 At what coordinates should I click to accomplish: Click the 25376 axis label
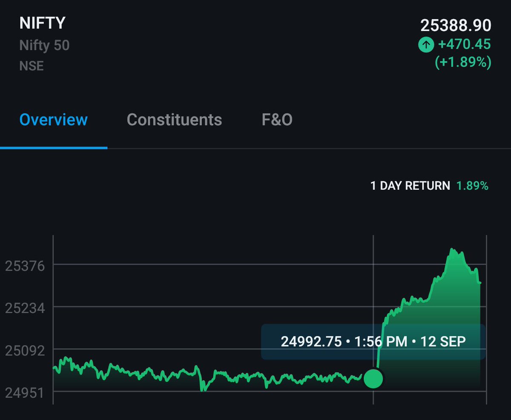[25, 266]
